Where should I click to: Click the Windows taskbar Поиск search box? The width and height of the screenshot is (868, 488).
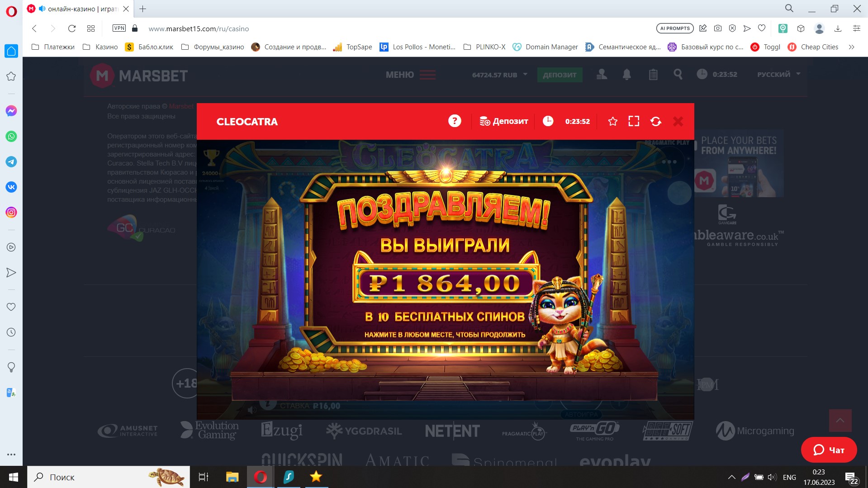coord(109,477)
